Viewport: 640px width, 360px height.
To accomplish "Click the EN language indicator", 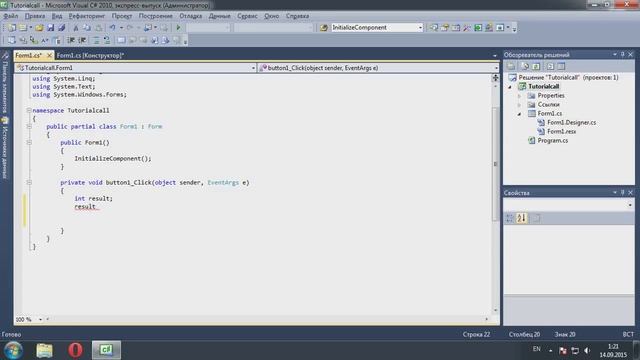I will click(x=537, y=349).
